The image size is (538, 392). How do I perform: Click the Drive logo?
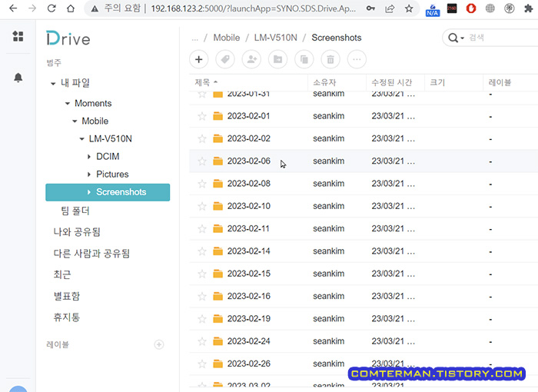(68, 38)
